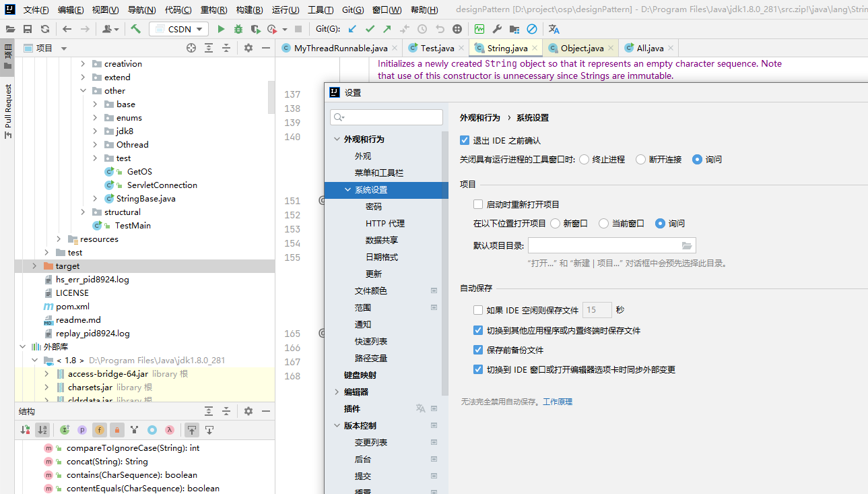Open project panel gear options
This screenshot has width=868, height=494.
(x=248, y=48)
